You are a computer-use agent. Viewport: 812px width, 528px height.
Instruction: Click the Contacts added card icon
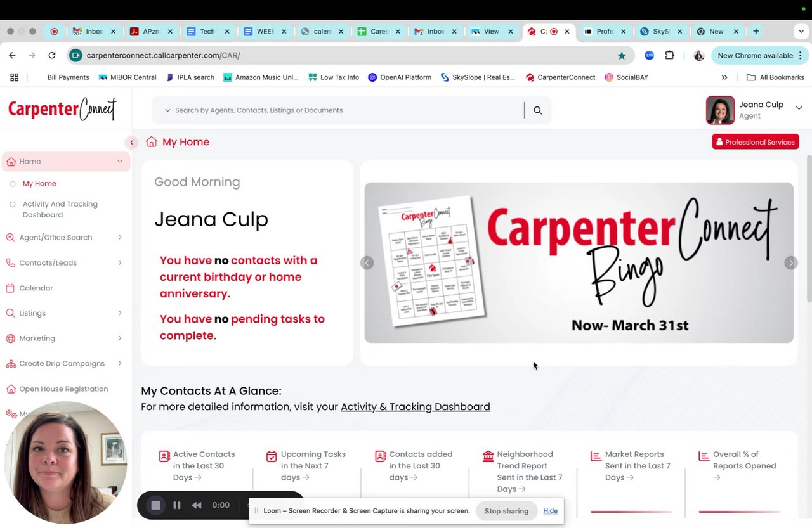[x=380, y=456]
